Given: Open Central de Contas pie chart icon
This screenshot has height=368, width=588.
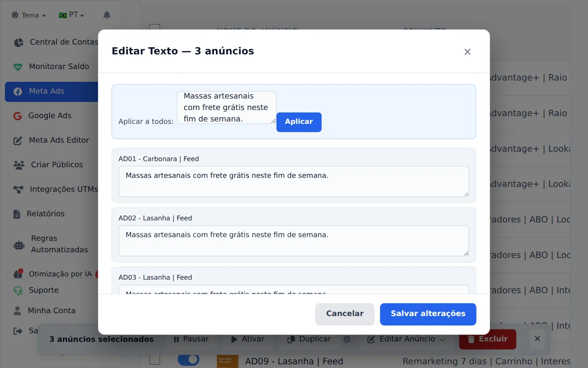Looking at the screenshot, I should point(18,42).
